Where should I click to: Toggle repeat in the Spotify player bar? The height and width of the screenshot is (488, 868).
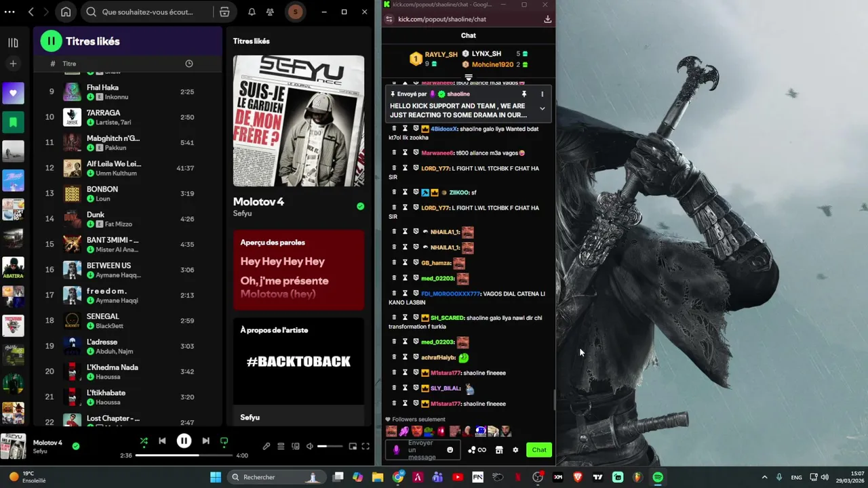pos(224,441)
